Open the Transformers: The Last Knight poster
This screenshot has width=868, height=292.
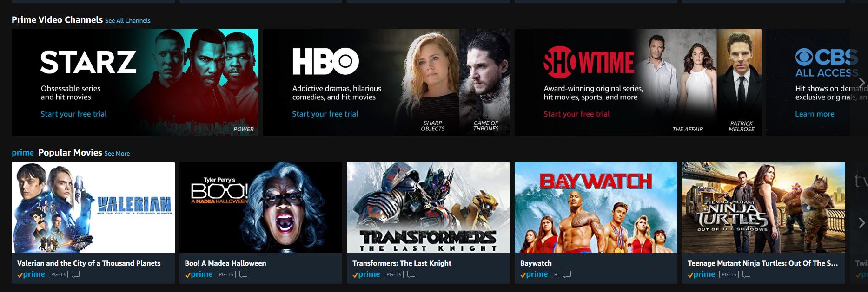428,208
